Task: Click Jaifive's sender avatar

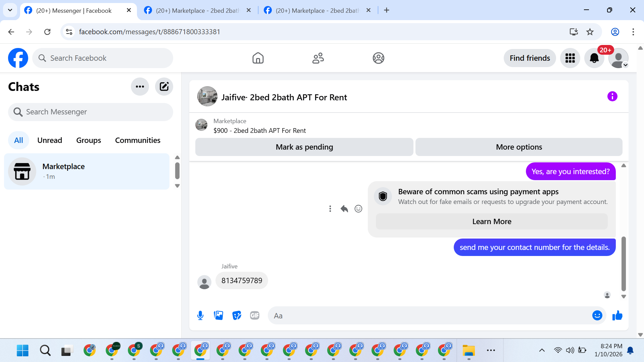Action: pyautogui.click(x=204, y=282)
